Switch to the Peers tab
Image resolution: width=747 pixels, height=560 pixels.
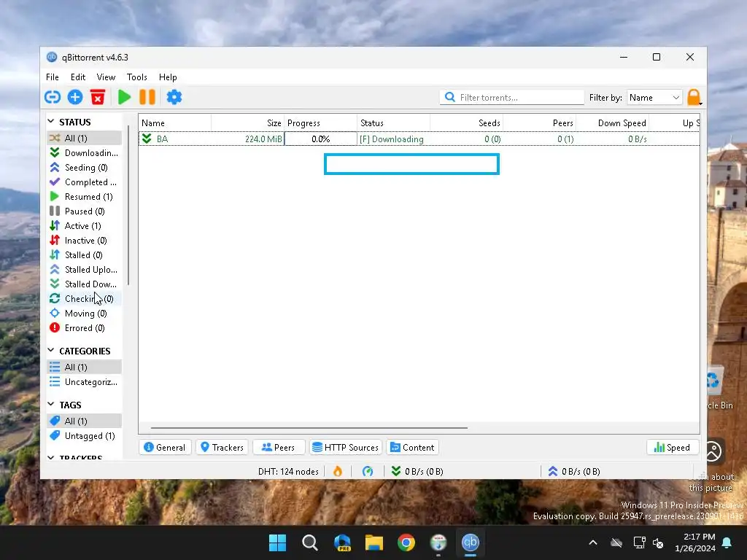279,447
